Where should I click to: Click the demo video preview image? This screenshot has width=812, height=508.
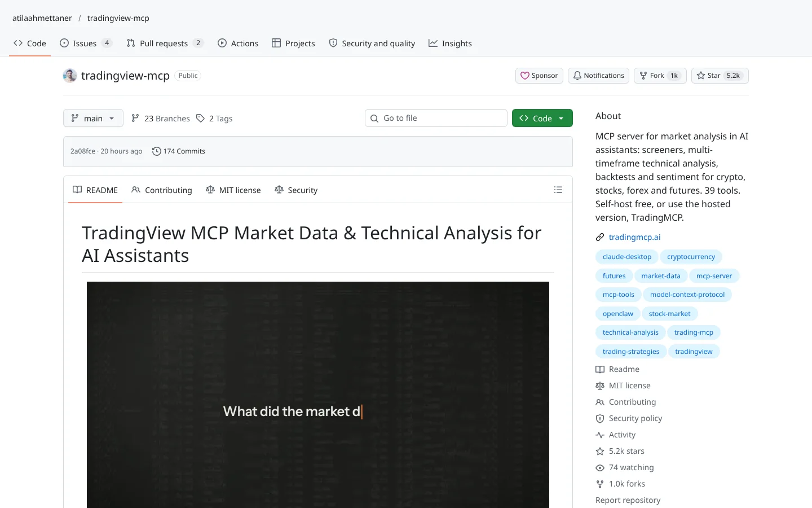pos(318,395)
